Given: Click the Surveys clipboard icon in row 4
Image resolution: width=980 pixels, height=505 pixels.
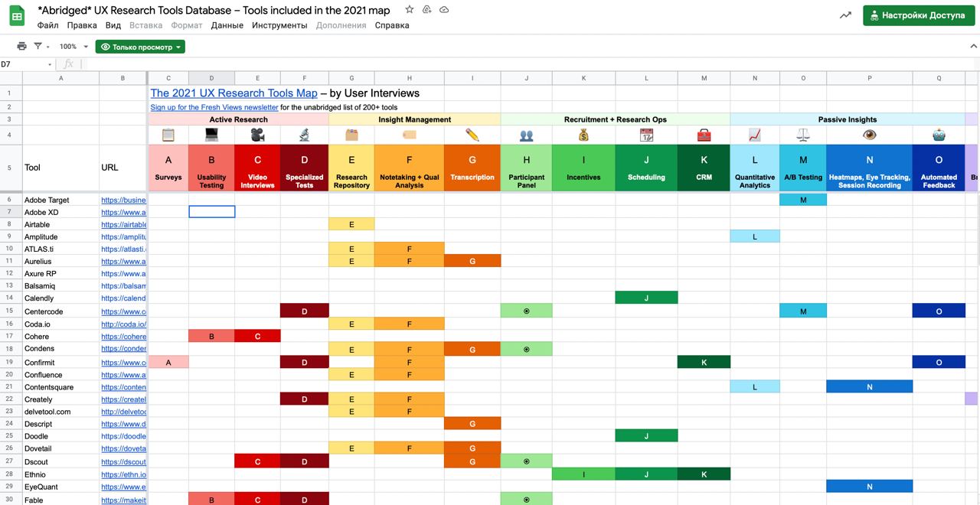Looking at the screenshot, I should pyautogui.click(x=168, y=135).
